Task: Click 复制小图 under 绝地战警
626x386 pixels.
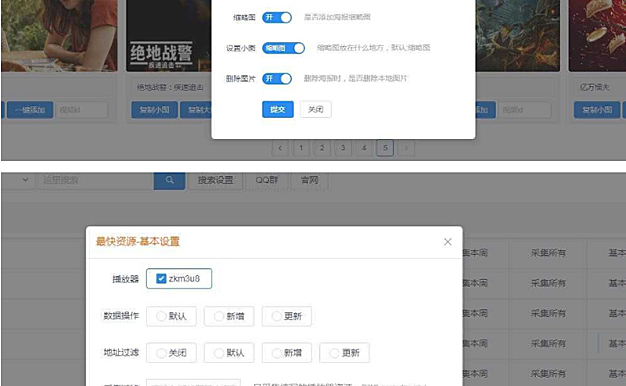Action: point(155,110)
